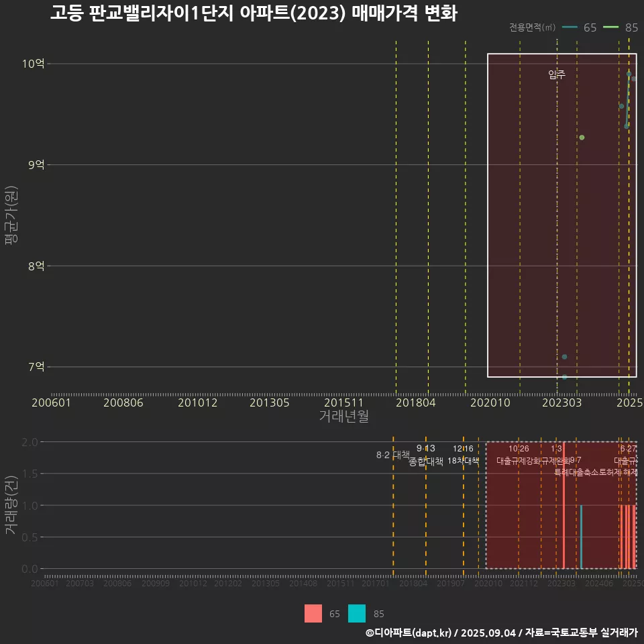Click the 65㎡ data point just below 7억
644x644 pixels.
click(x=564, y=376)
